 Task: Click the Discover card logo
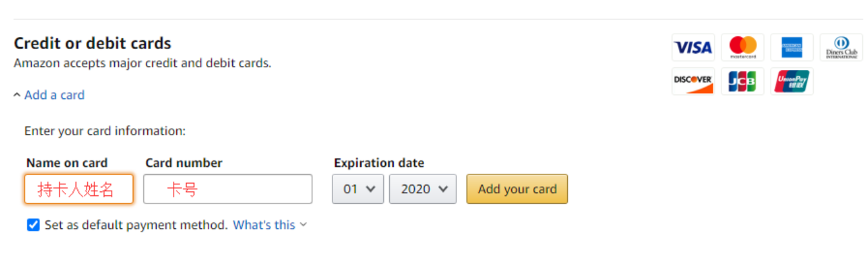point(692,81)
